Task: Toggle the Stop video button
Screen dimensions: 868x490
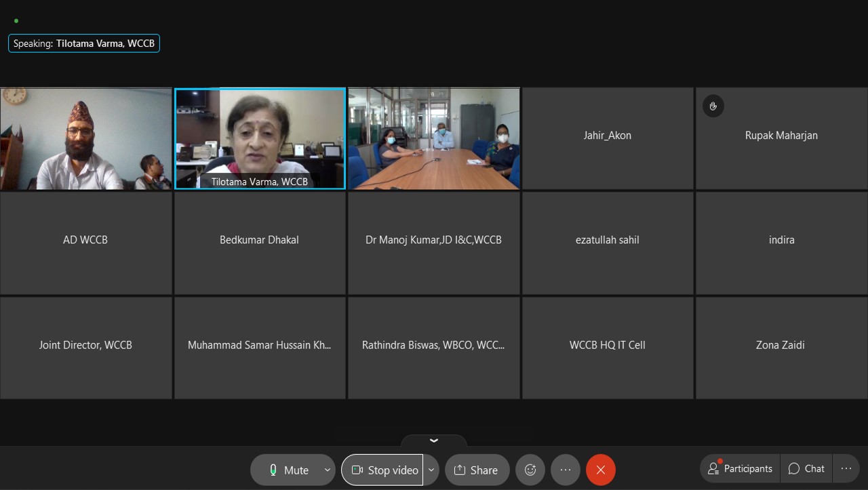Action: point(382,470)
